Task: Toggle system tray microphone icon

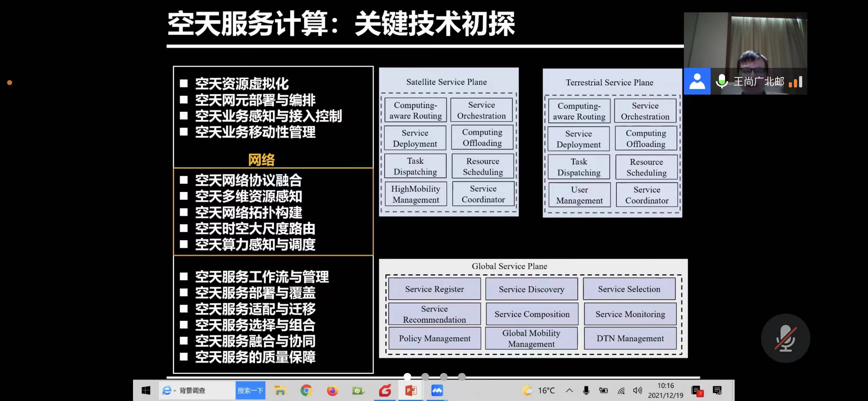Action: point(586,390)
